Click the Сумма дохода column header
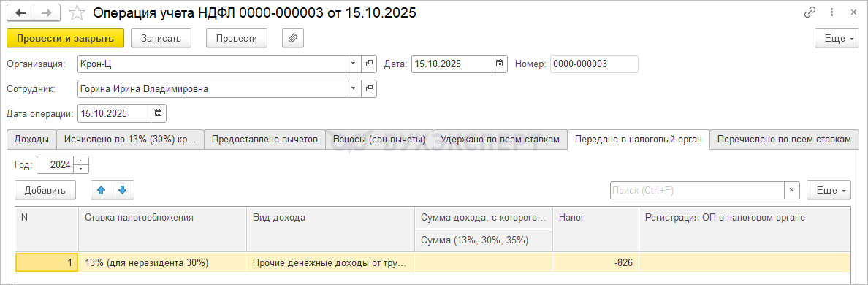The width and height of the screenshot is (868, 285). pyautogui.click(x=484, y=218)
